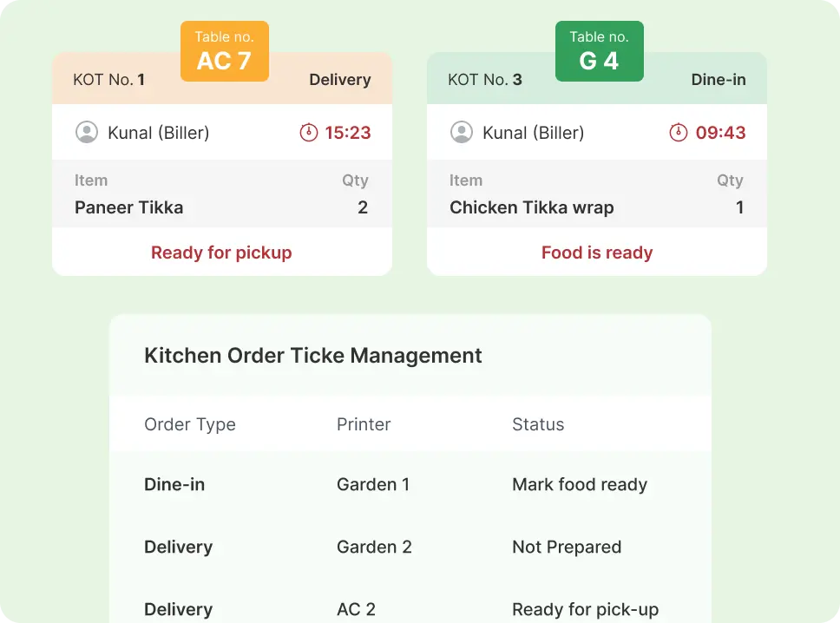Viewport: 840px width, 623px height.
Task: Click Mark food ready status for Garden 1
Action: 579,485
